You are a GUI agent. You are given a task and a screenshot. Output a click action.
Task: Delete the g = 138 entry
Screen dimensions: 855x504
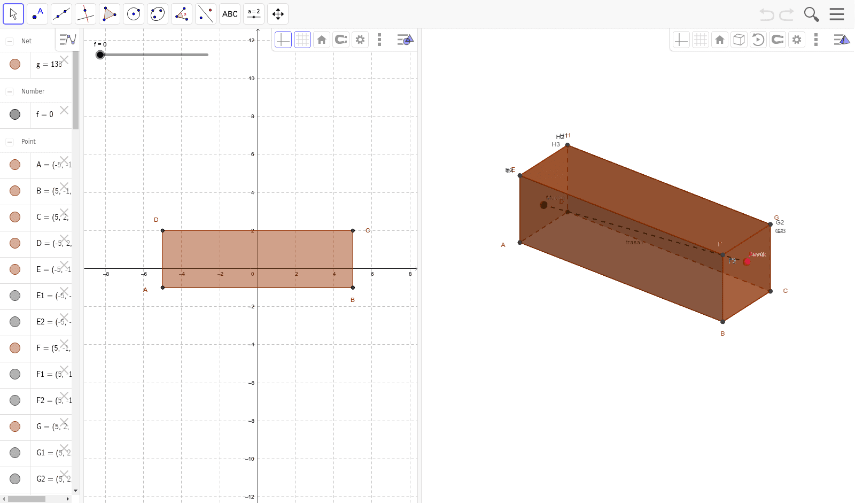pos(64,60)
